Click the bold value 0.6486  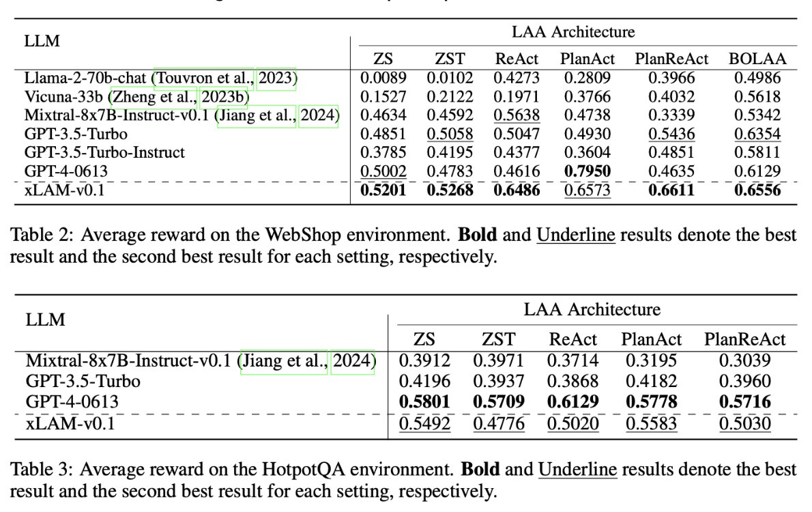(x=517, y=190)
